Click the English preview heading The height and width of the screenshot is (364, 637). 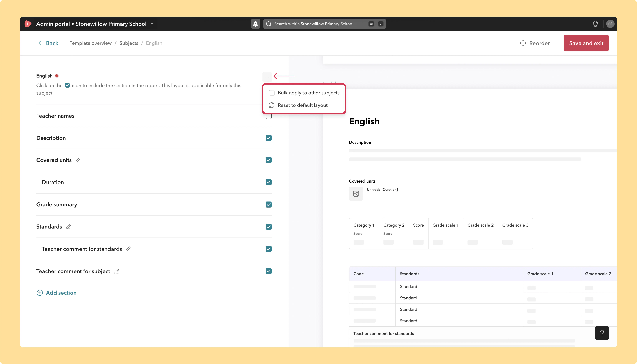(x=364, y=121)
